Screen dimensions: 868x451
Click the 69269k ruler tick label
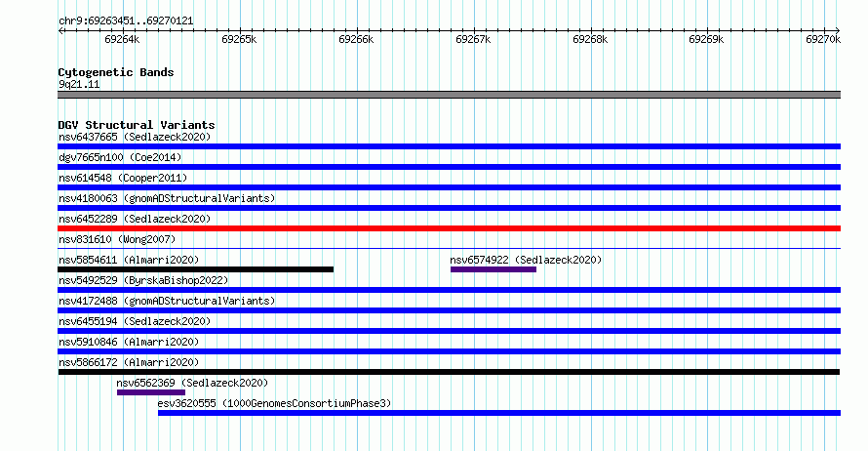point(706,39)
